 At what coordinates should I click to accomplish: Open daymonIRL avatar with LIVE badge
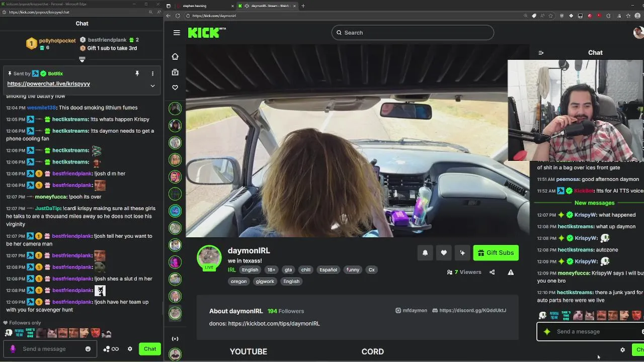coord(209,257)
